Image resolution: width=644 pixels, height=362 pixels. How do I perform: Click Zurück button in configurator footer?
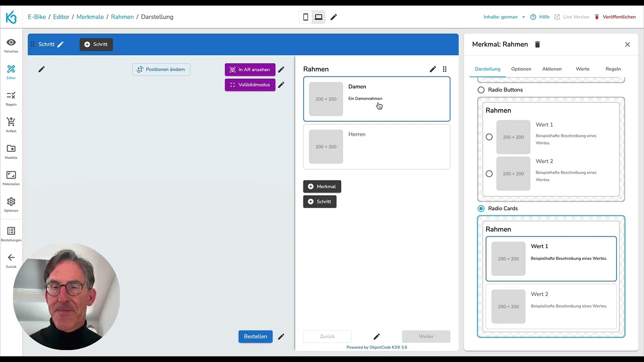327,336
